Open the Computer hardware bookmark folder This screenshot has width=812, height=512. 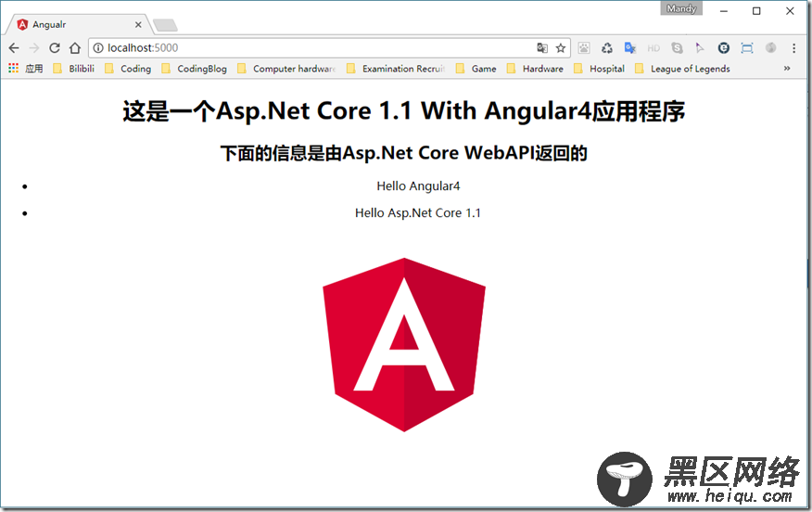pyautogui.click(x=286, y=69)
